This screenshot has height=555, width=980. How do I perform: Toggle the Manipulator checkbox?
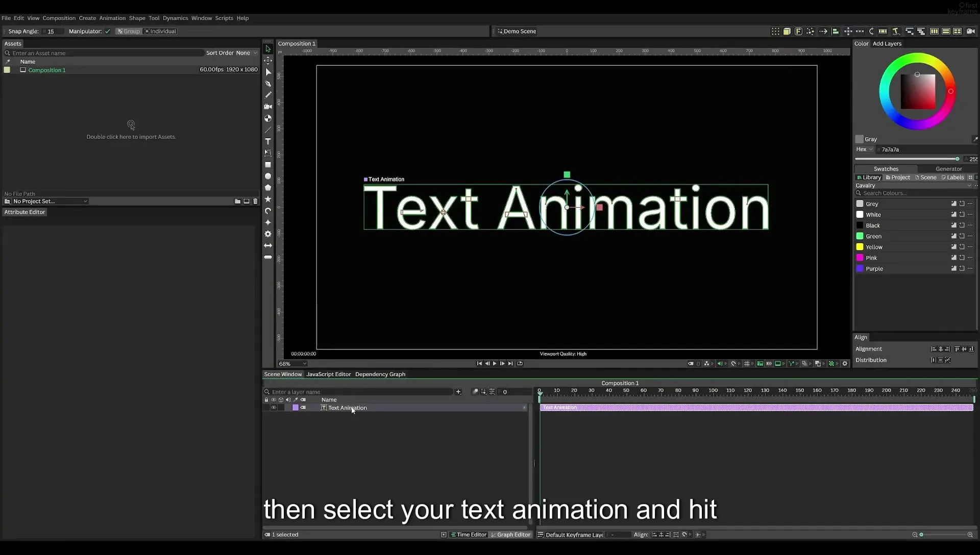[x=108, y=31]
